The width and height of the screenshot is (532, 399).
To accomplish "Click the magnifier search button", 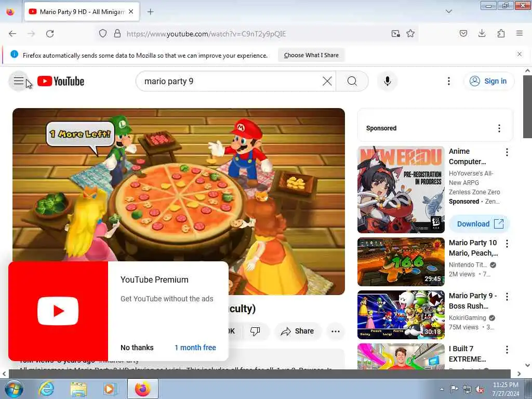I will pyautogui.click(x=352, y=81).
